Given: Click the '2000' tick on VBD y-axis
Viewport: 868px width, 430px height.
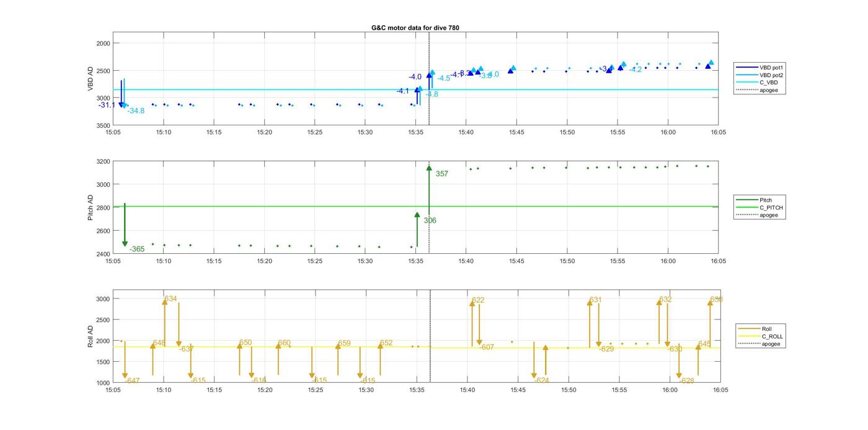Looking at the screenshot, I should (104, 43).
